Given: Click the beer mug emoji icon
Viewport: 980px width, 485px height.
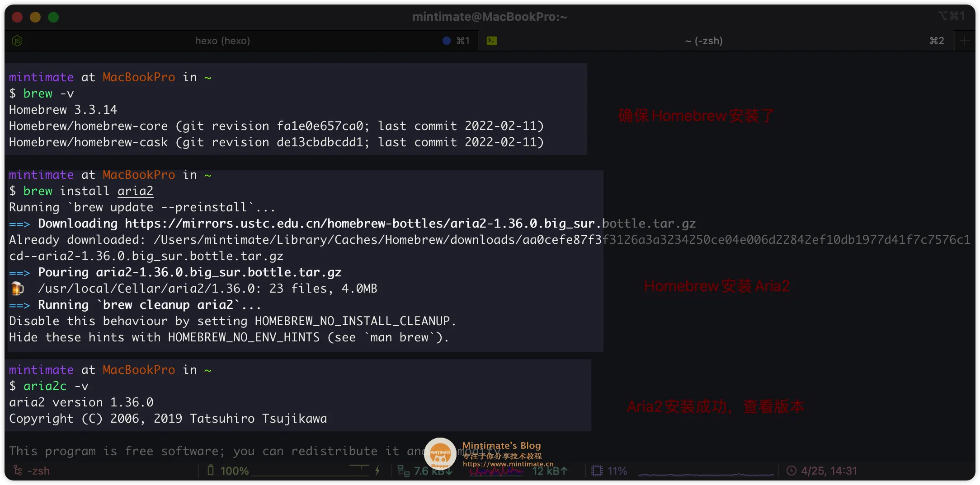Looking at the screenshot, I should 17,288.
